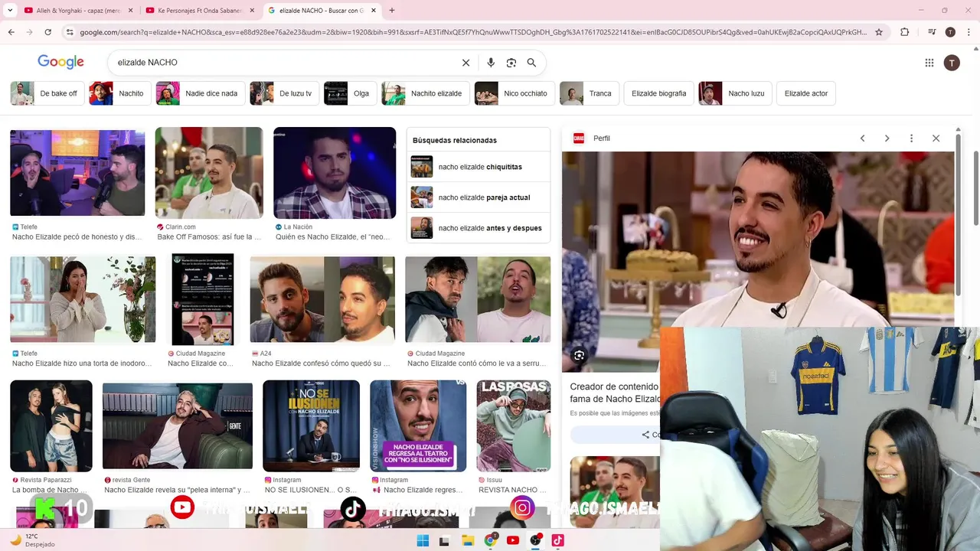Viewport: 980px width, 551px height.
Task: Submit search with the magnifier icon
Action: pyautogui.click(x=531, y=63)
